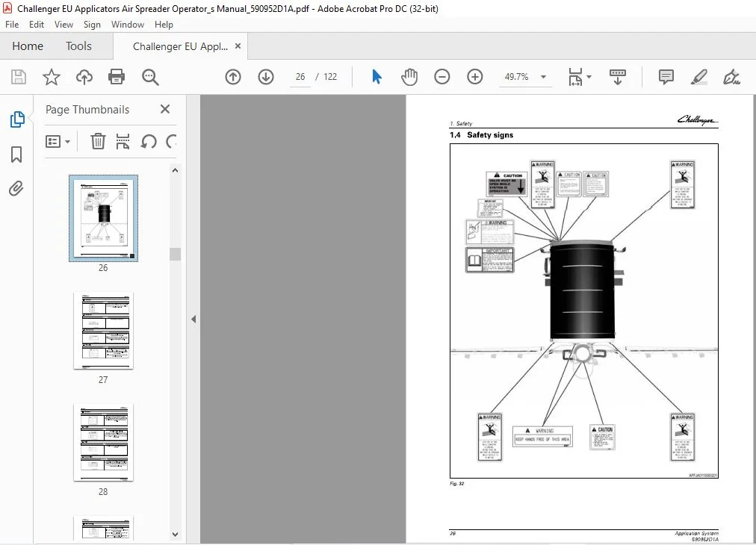Click the 'Application System' footer text
Viewport: 756px width, 545px height.
696,534
